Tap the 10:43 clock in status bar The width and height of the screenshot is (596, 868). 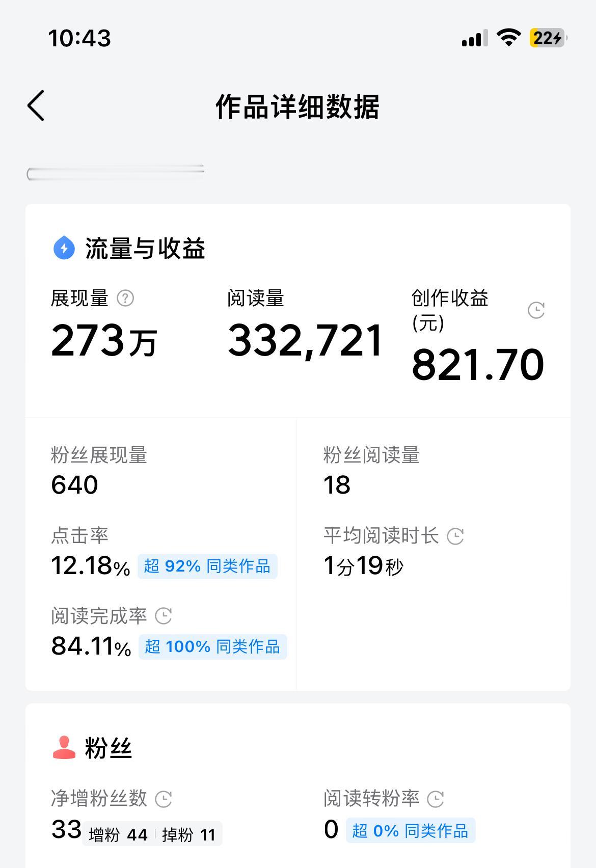coord(79,39)
